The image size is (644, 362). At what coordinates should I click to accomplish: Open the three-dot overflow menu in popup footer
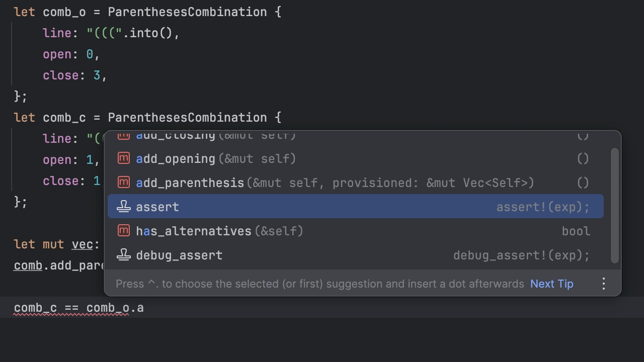(x=603, y=284)
